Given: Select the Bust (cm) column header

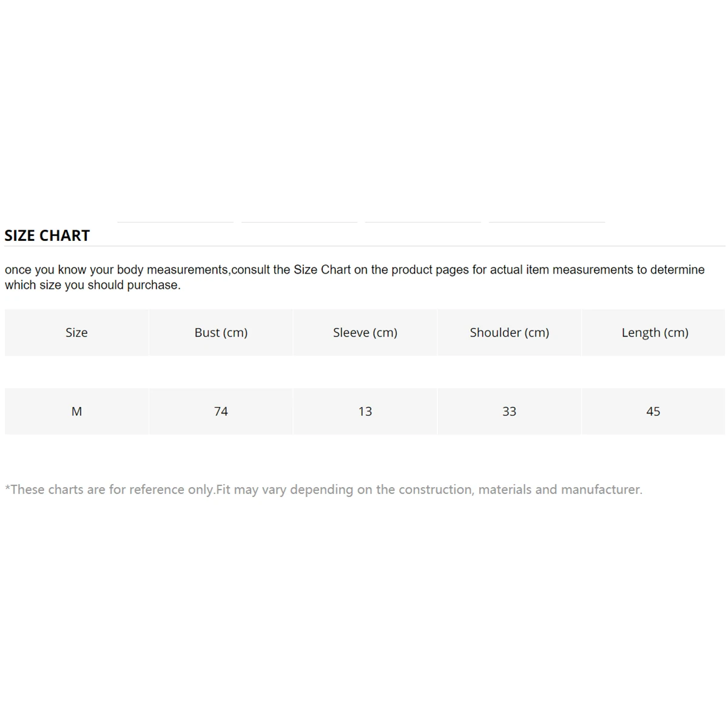Looking at the screenshot, I should tap(221, 332).
